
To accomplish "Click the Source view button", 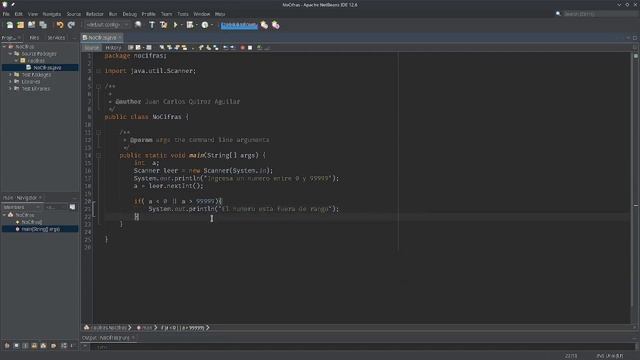I will (x=91, y=48).
